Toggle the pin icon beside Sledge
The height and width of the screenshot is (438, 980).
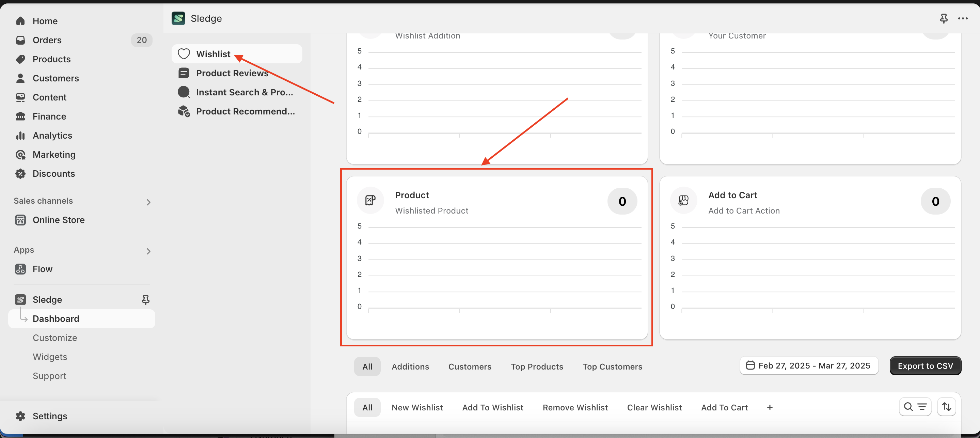[145, 299]
